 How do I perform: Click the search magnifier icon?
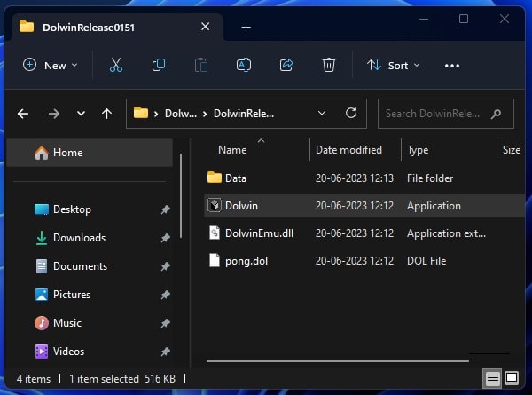496,114
